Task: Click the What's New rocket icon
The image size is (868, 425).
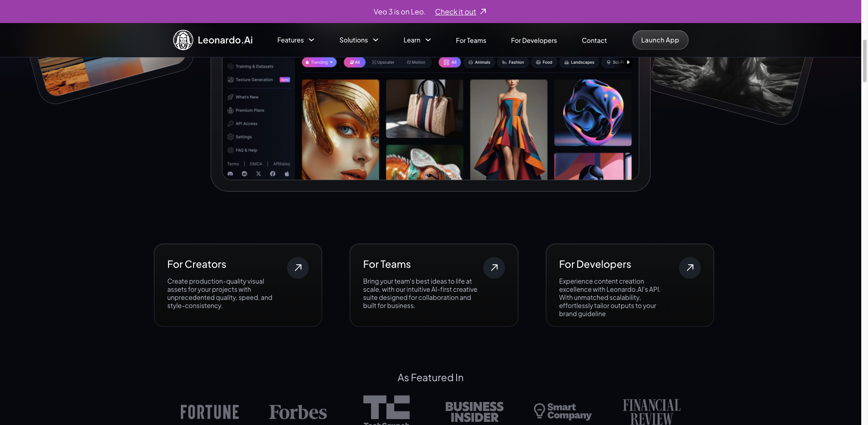Action: (x=231, y=97)
